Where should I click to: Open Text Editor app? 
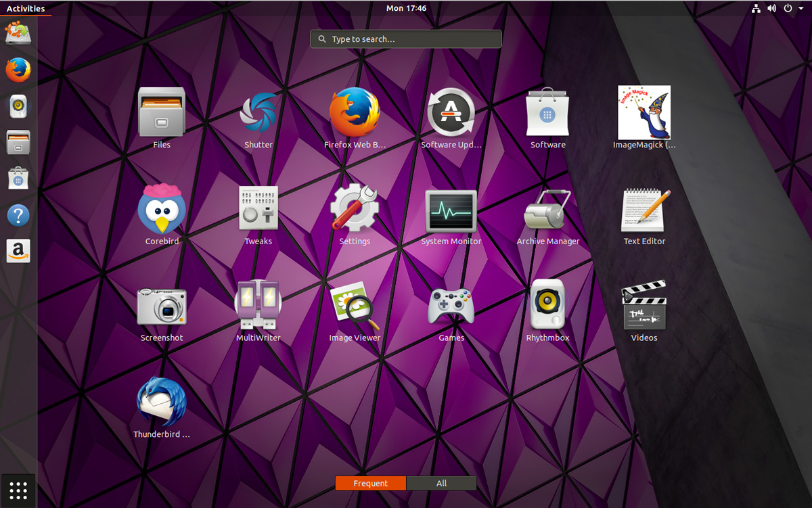tap(644, 210)
